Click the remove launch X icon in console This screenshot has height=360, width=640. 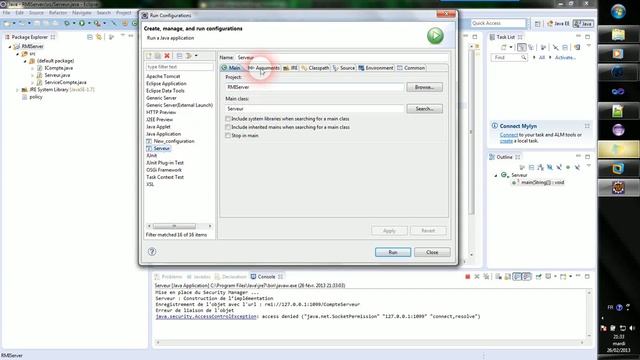(477, 277)
